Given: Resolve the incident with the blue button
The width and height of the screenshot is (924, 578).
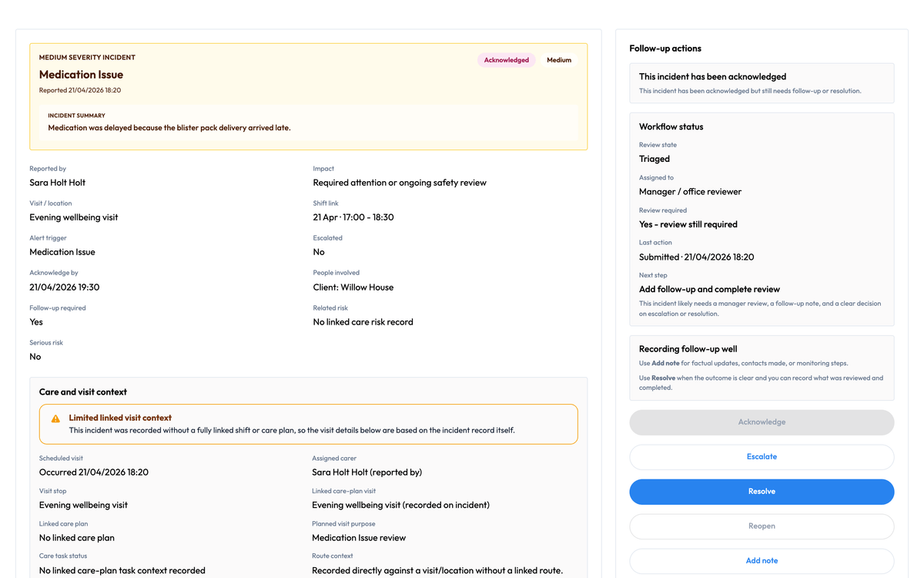Looking at the screenshot, I should (762, 492).
